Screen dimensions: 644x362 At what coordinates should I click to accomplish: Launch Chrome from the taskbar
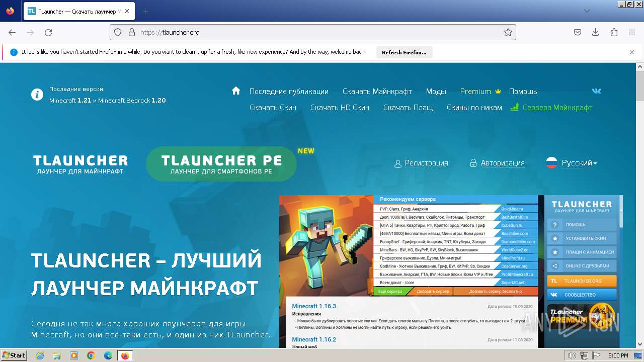(91, 355)
